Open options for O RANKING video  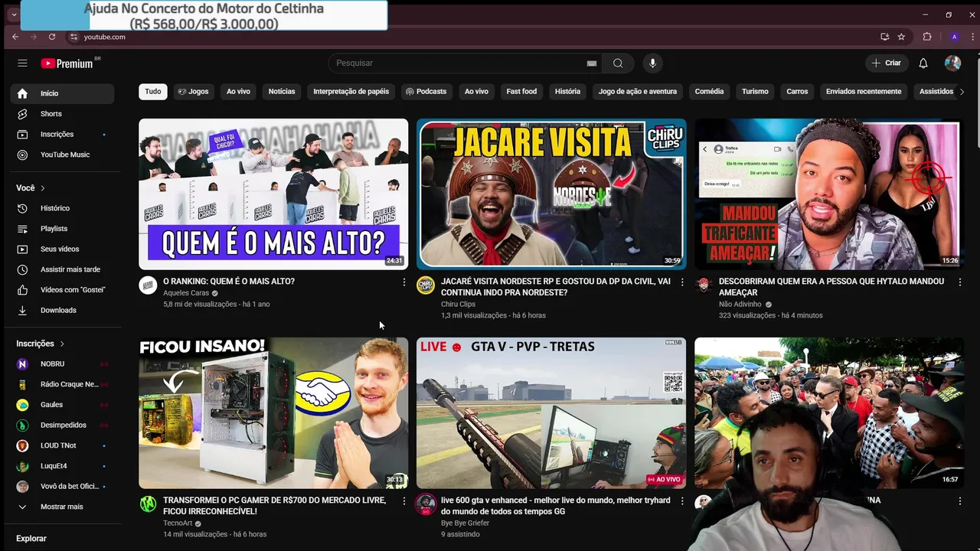click(404, 282)
